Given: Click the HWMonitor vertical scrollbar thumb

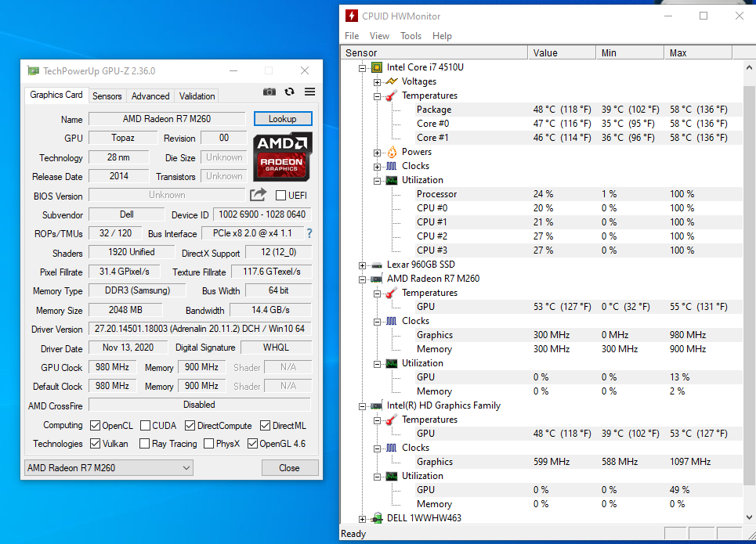Looking at the screenshot, I should 749,285.
